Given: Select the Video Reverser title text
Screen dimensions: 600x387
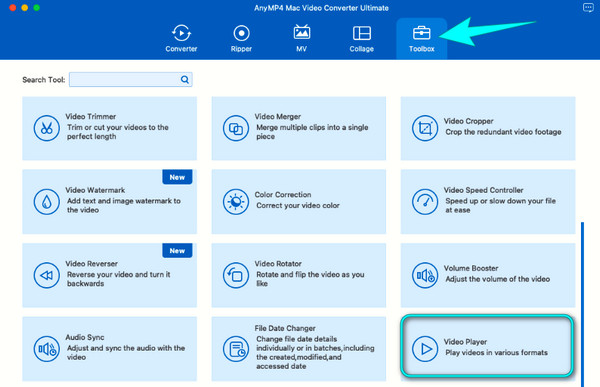Looking at the screenshot, I should point(91,264).
